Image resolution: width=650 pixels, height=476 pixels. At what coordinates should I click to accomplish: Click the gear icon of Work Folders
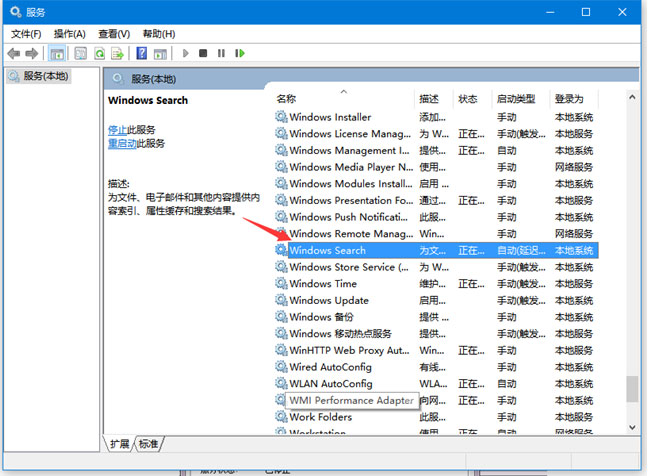point(281,417)
